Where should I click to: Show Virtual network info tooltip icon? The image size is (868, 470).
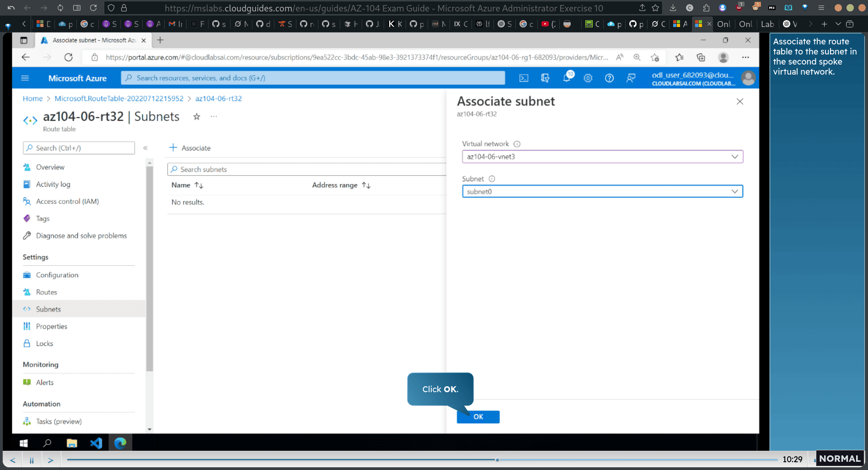pyautogui.click(x=517, y=144)
